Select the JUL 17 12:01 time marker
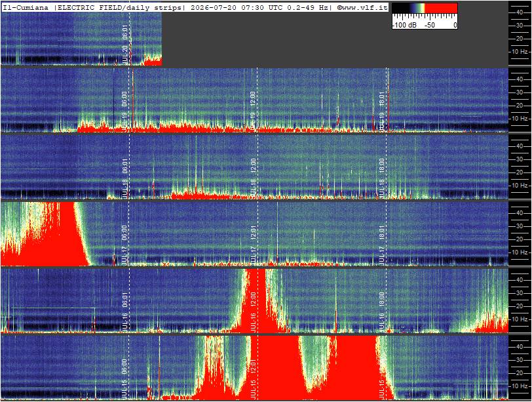Screen dimensions: 532x402 coord(253,245)
